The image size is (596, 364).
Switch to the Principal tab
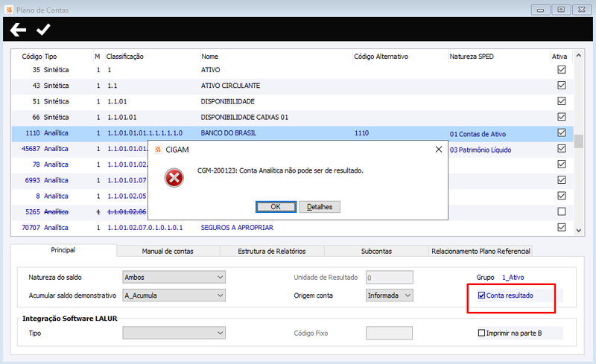(63, 250)
